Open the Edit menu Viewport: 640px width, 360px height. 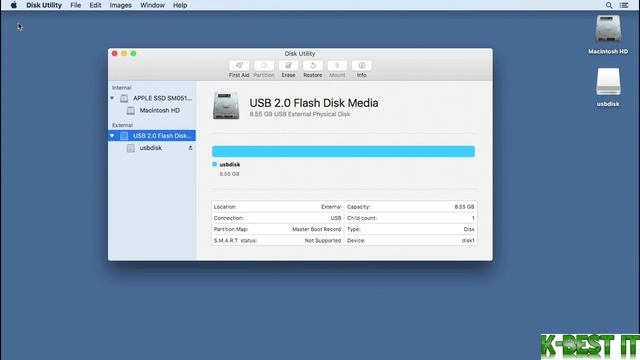point(95,5)
